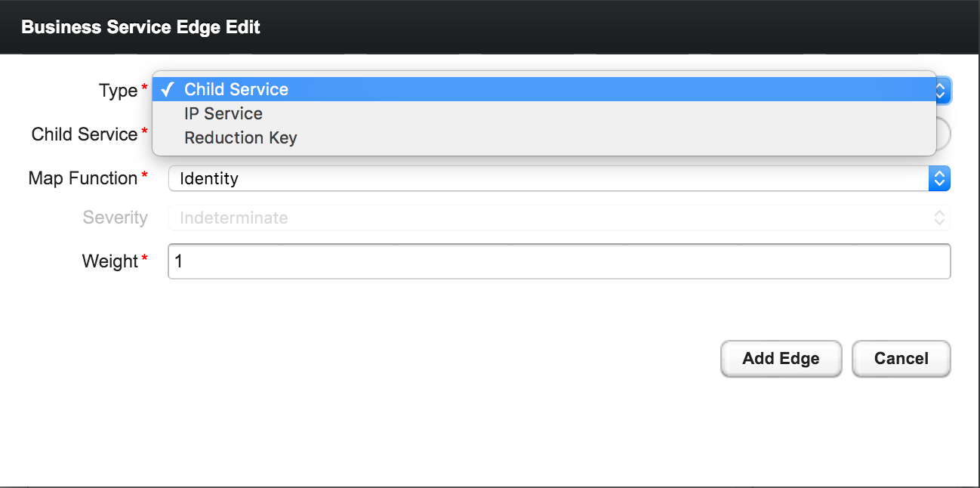The image size is (980, 488).
Task: Click the greyed-out Severity label
Action: [115, 218]
